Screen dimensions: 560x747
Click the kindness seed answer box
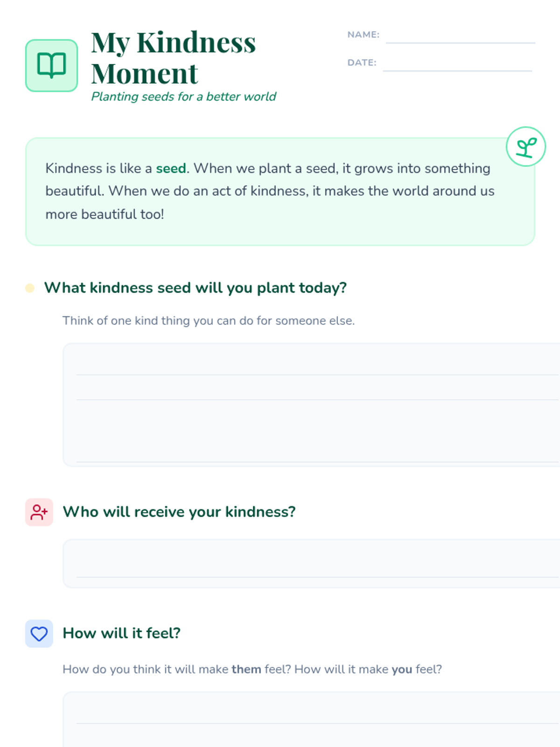coord(311,404)
